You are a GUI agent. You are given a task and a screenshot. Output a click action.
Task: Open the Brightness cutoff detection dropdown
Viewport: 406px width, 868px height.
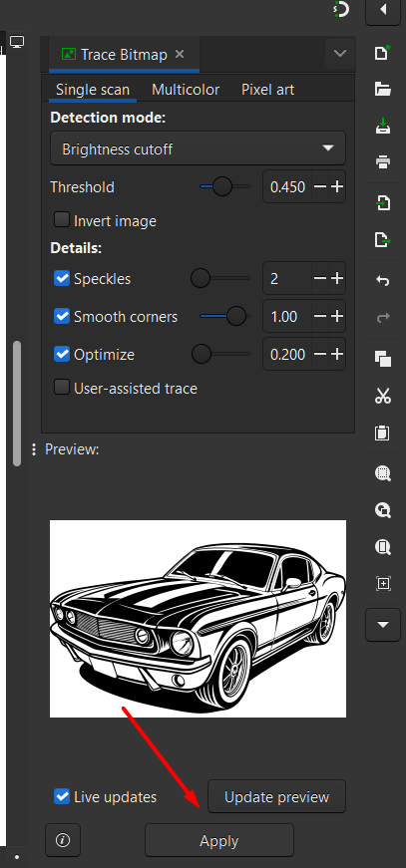pyautogui.click(x=198, y=148)
